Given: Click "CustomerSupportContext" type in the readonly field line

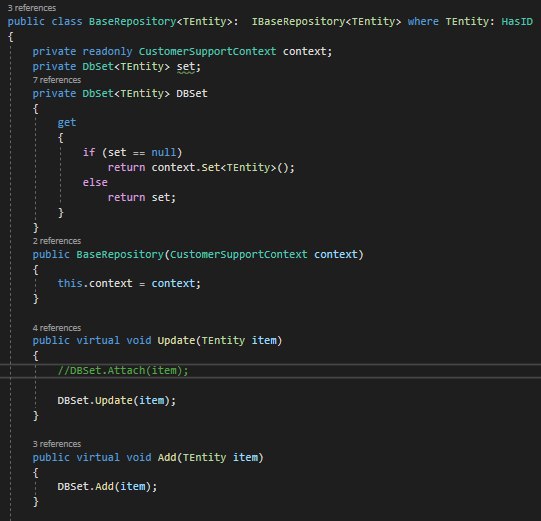Looking at the screenshot, I should pyautogui.click(x=207, y=51).
